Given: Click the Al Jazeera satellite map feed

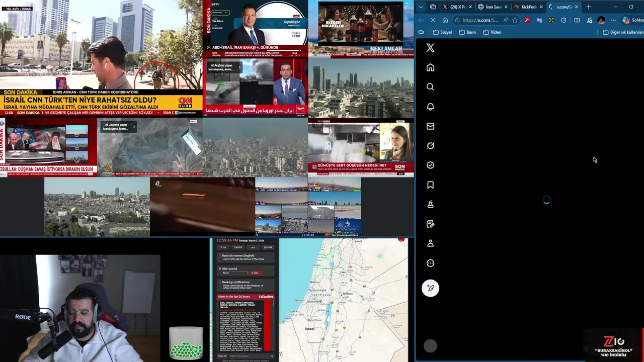Looking at the screenshot, I should (x=150, y=148).
